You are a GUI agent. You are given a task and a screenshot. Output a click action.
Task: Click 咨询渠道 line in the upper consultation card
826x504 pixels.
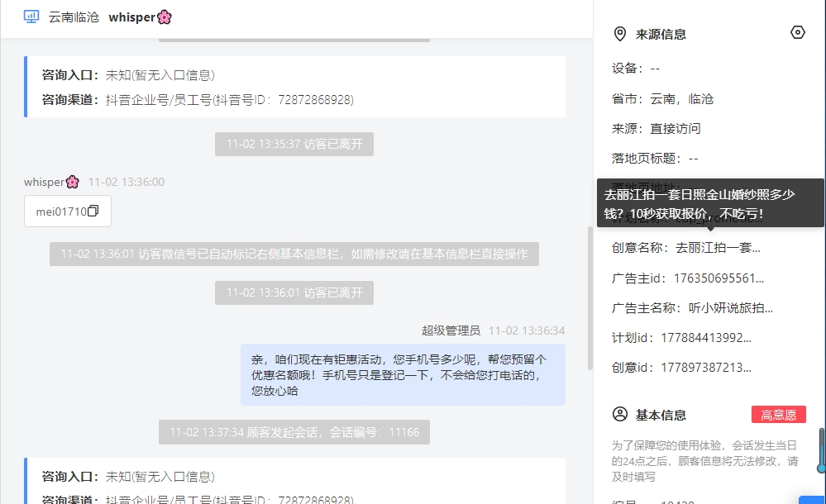click(198, 99)
